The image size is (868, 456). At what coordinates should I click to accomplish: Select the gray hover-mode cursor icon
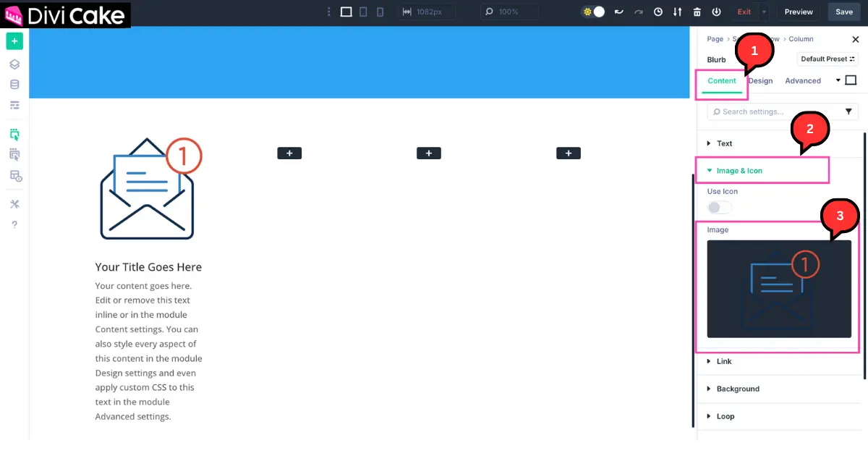[x=14, y=154]
